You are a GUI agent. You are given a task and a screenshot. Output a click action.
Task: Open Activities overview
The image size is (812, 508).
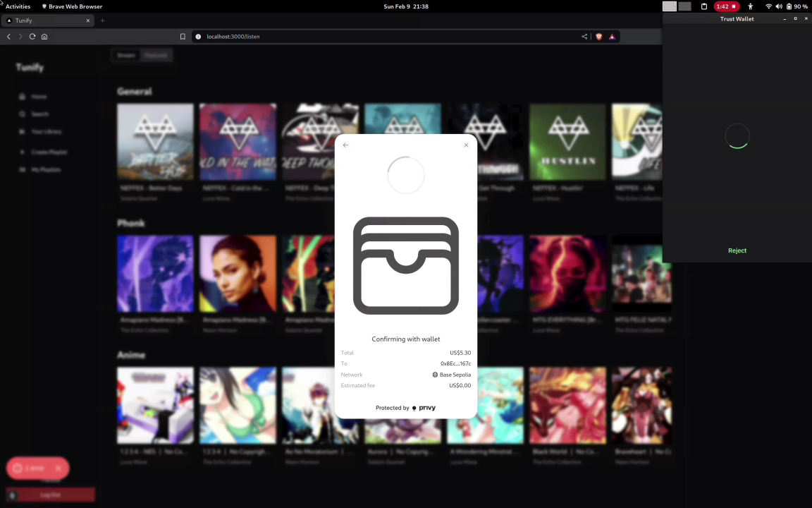pyautogui.click(x=18, y=6)
